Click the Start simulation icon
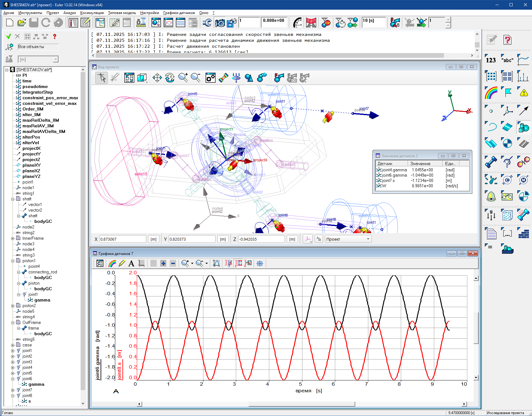 point(311,22)
